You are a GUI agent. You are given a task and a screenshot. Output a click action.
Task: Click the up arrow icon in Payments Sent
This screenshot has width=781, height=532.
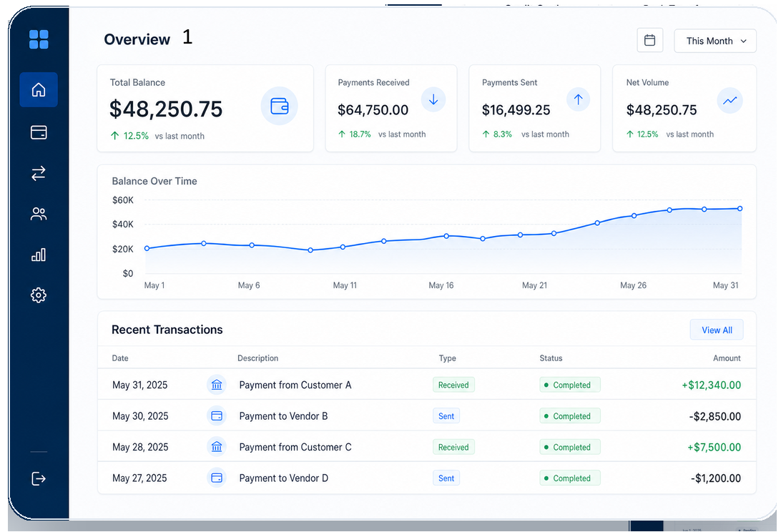tap(579, 99)
